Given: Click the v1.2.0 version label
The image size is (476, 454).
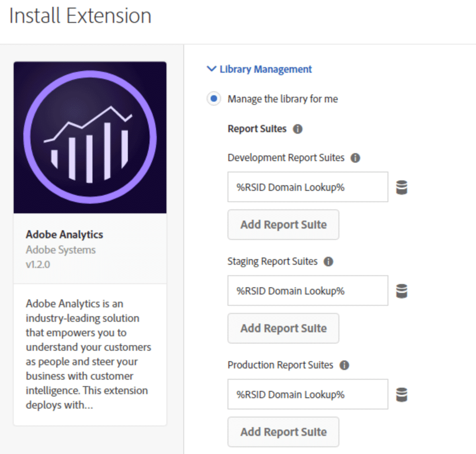Looking at the screenshot, I should tap(38, 265).
